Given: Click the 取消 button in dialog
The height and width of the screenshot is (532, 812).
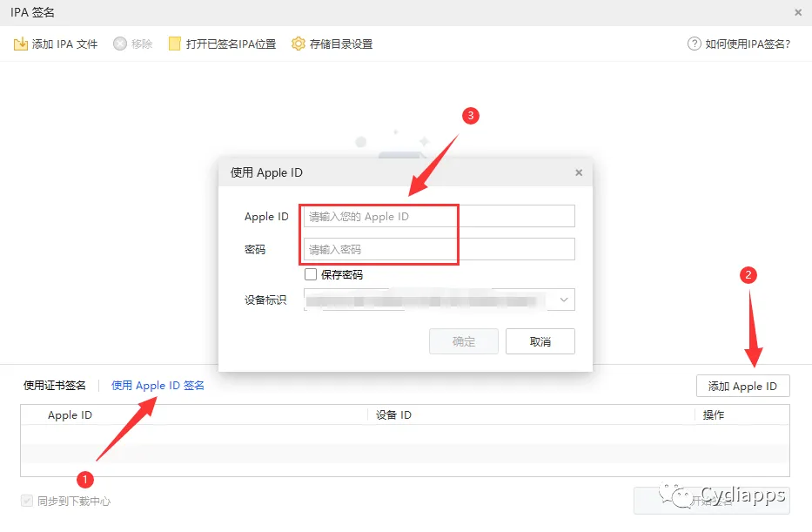Looking at the screenshot, I should pos(540,341).
